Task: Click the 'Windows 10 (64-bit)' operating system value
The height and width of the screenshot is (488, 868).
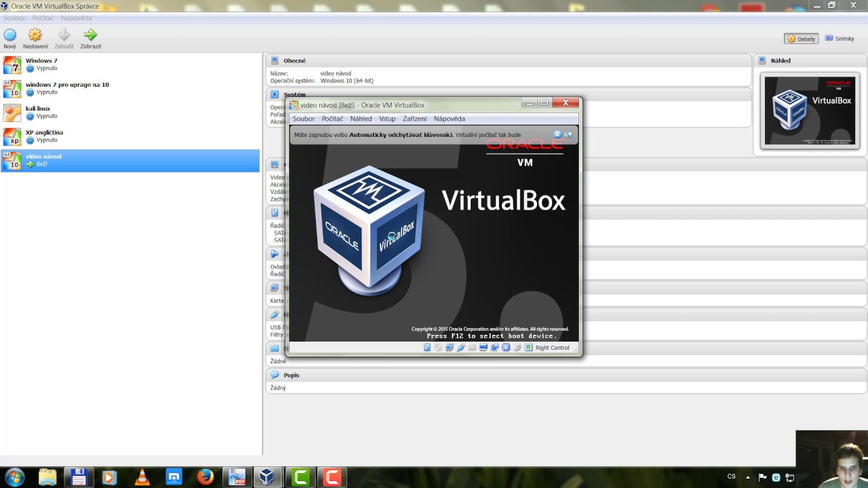Action: pyautogui.click(x=347, y=81)
